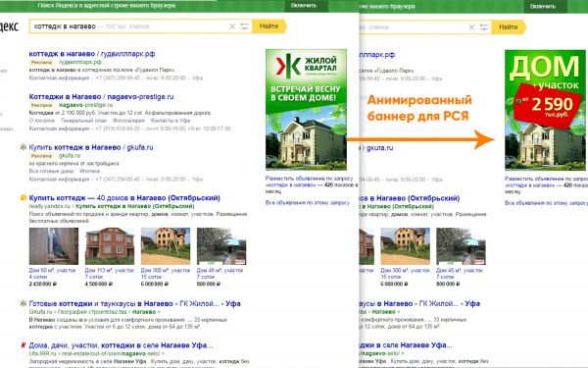This screenshot has height=368, width=588.
Task: Open 'Коттеджи в Нагаево / nagaevo-prestige.ru' result
Action: click(101, 96)
